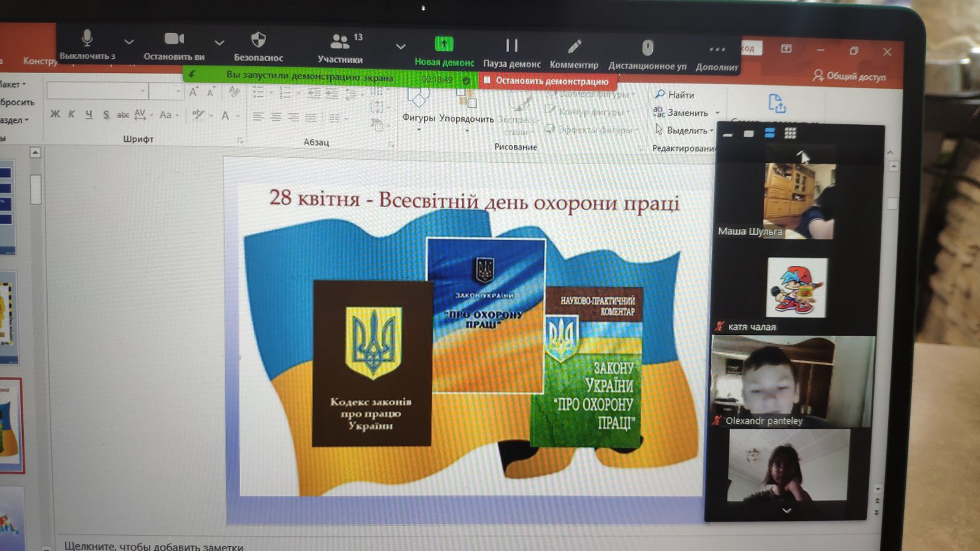Expand the arrow next to microphone

coord(129,42)
